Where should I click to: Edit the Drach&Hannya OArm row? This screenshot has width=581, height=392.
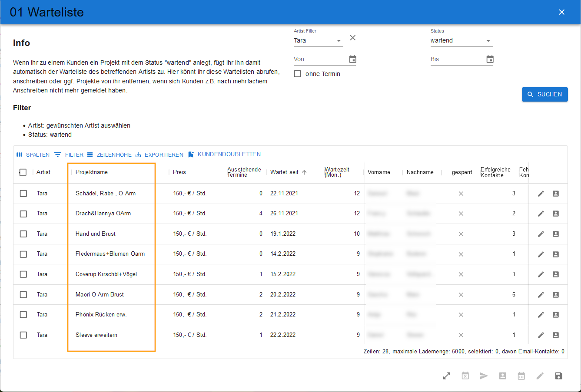541,214
